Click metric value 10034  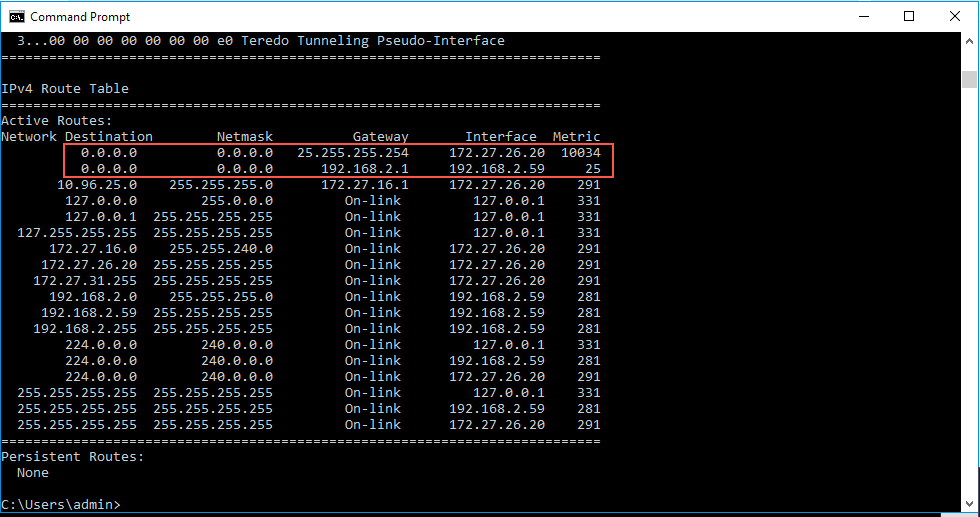click(581, 153)
